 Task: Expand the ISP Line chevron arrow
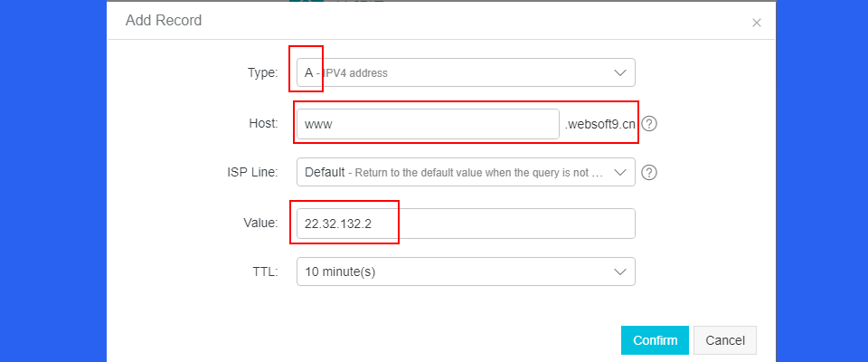[x=620, y=173]
